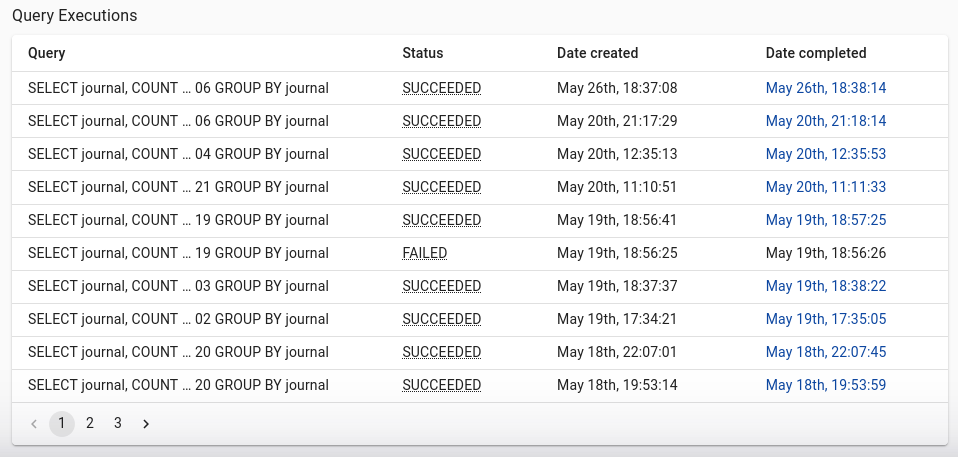Screen dimensions: 958x457
Task: Open page 2 of query executions
Action: click(90, 423)
